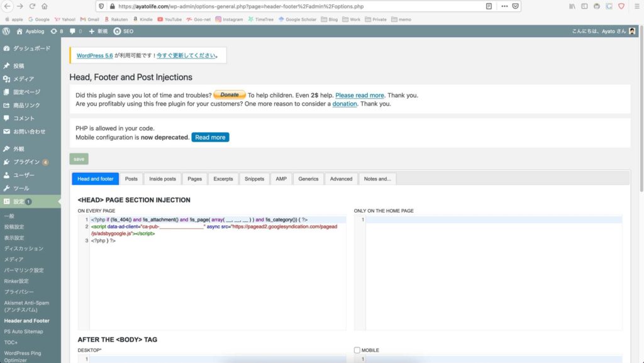The height and width of the screenshot is (363, 644).
Task: Open the user avatar profile
Action: coord(632,31)
